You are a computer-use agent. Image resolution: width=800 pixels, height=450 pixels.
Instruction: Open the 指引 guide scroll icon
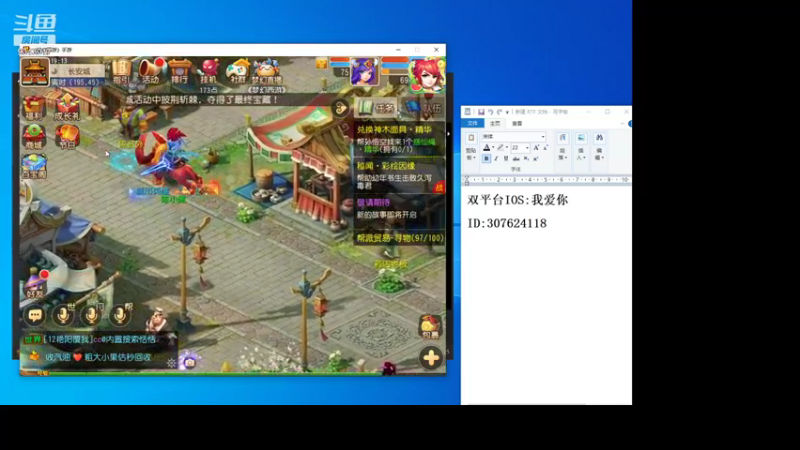[121, 71]
